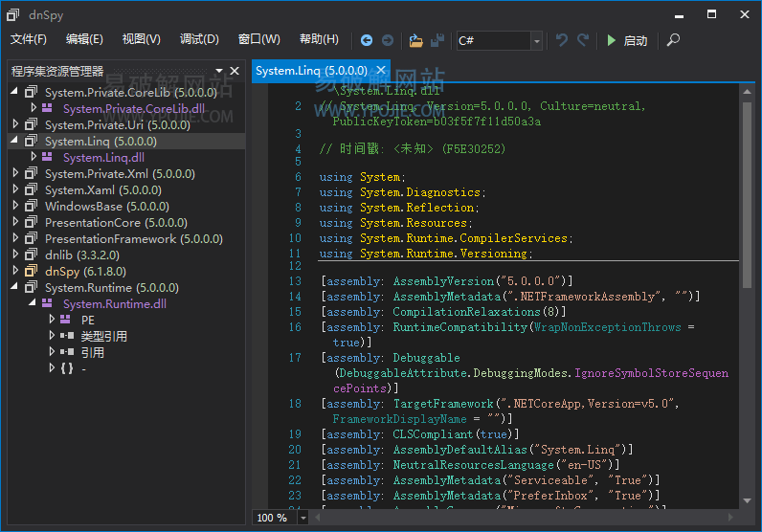The width and height of the screenshot is (762, 532).
Task: Click the code editor vertical scrollbar
Action: pos(747,191)
